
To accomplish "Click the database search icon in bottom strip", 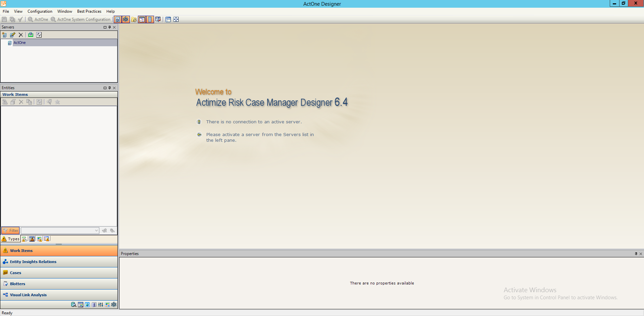I will coord(73,305).
